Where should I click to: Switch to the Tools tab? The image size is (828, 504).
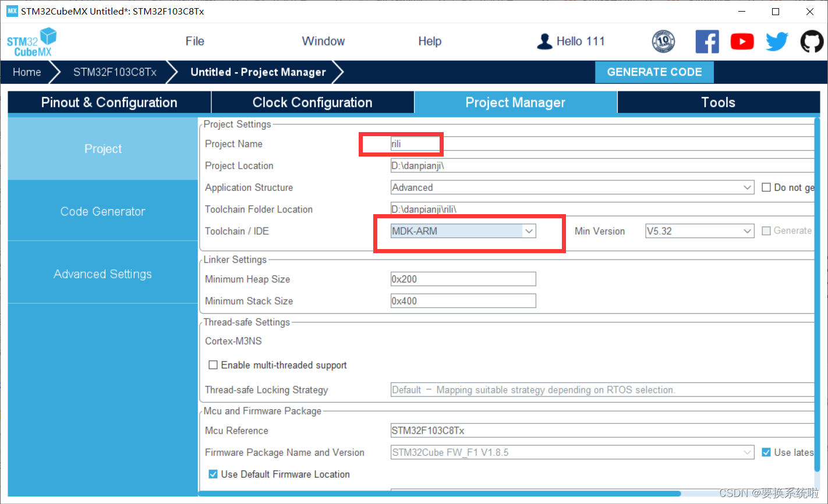719,102
